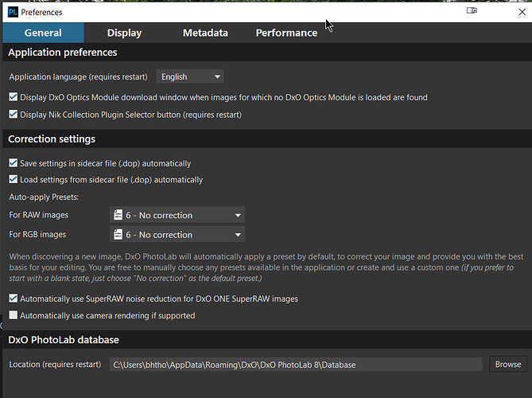Toggle Display DxO Optics Module download window checkbox
The width and height of the screenshot is (532, 398).
pyautogui.click(x=14, y=97)
